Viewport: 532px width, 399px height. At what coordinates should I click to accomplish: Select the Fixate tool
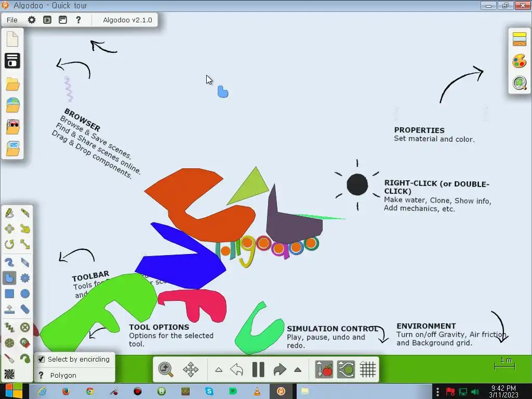[25, 327]
